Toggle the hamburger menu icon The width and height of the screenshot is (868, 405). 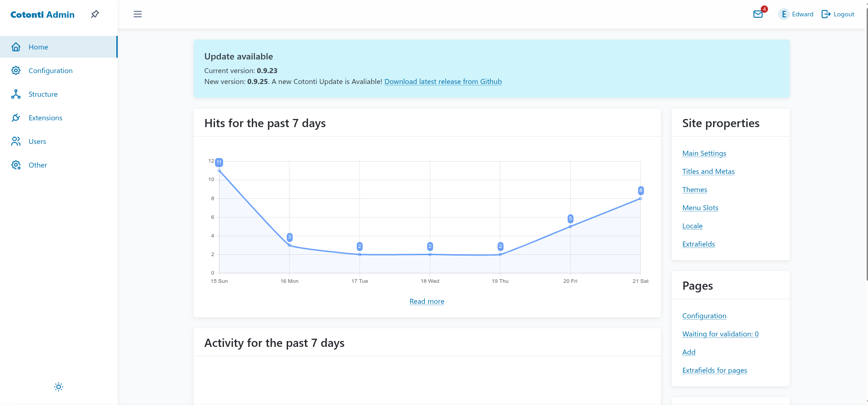click(138, 14)
